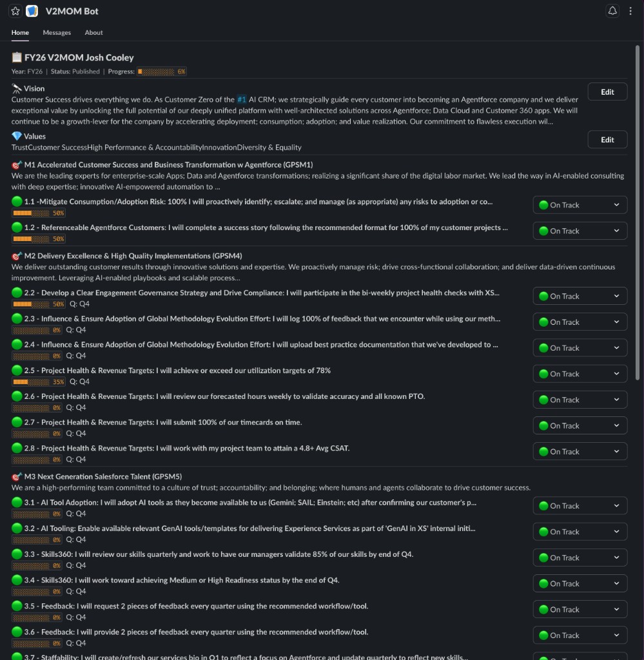This screenshot has height=660, width=644.
Task: Click green status circle for measure 3.6
Action: click(x=17, y=632)
